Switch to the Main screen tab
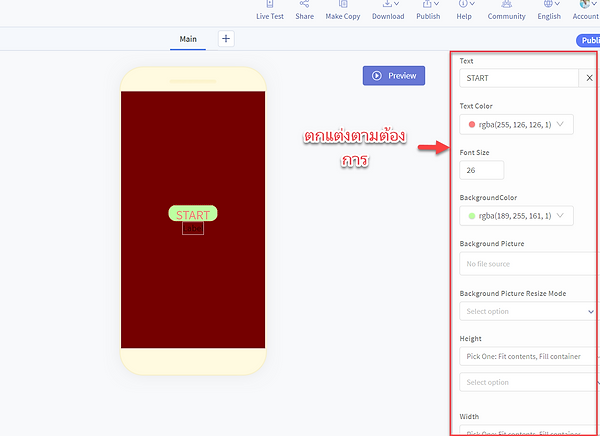600x436 pixels. [x=188, y=39]
